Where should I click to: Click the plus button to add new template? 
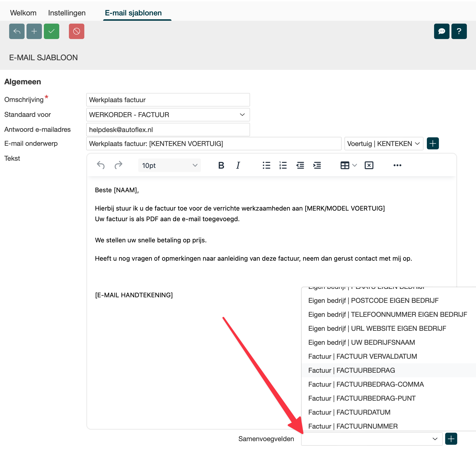34,31
